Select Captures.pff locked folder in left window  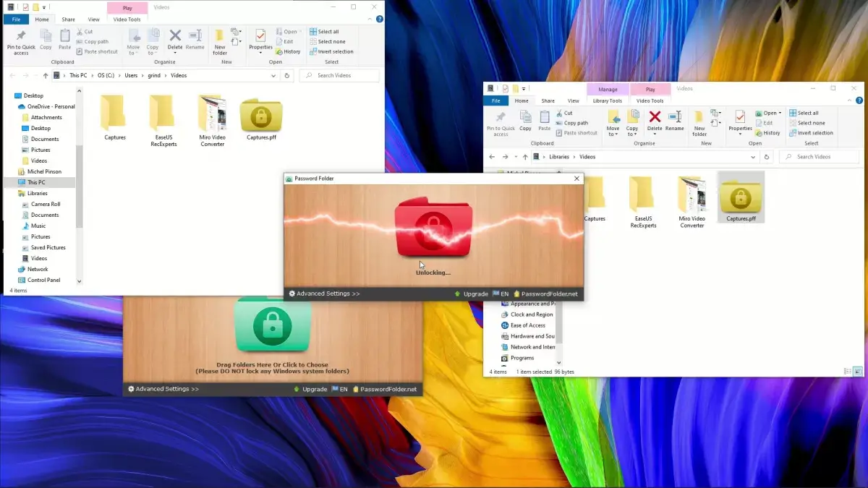tap(261, 119)
